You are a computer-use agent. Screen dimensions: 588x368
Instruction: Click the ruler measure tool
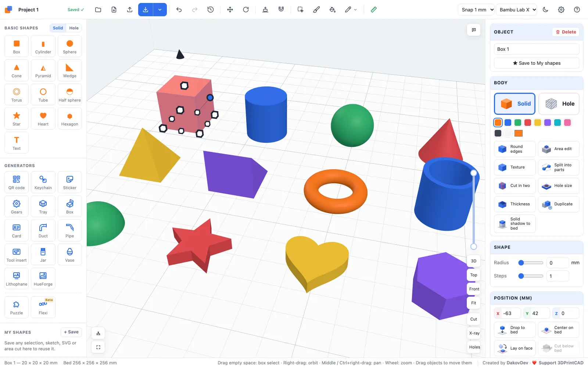(x=374, y=10)
